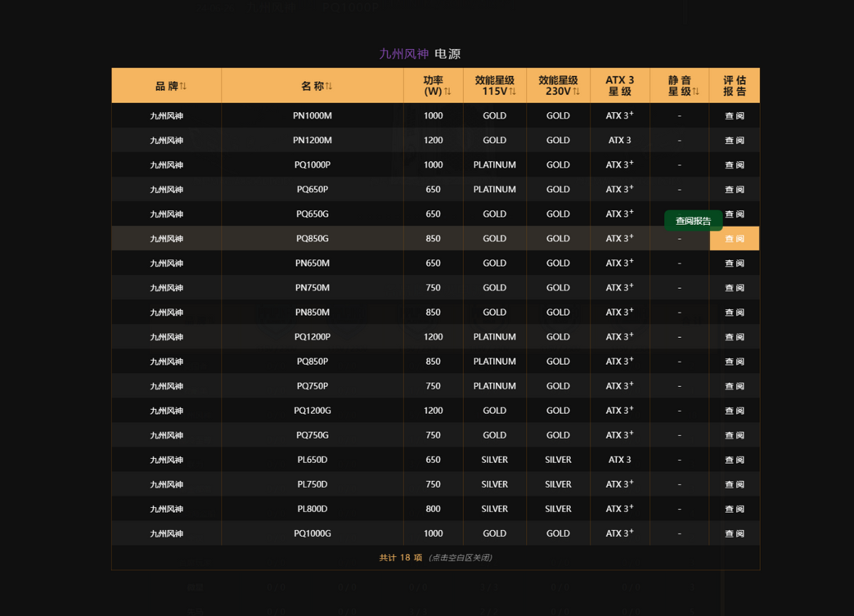Screen dimensions: 854x616
Task: Click the PQ850G name cell
Action: pyautogui.click(x=312, y=238)
